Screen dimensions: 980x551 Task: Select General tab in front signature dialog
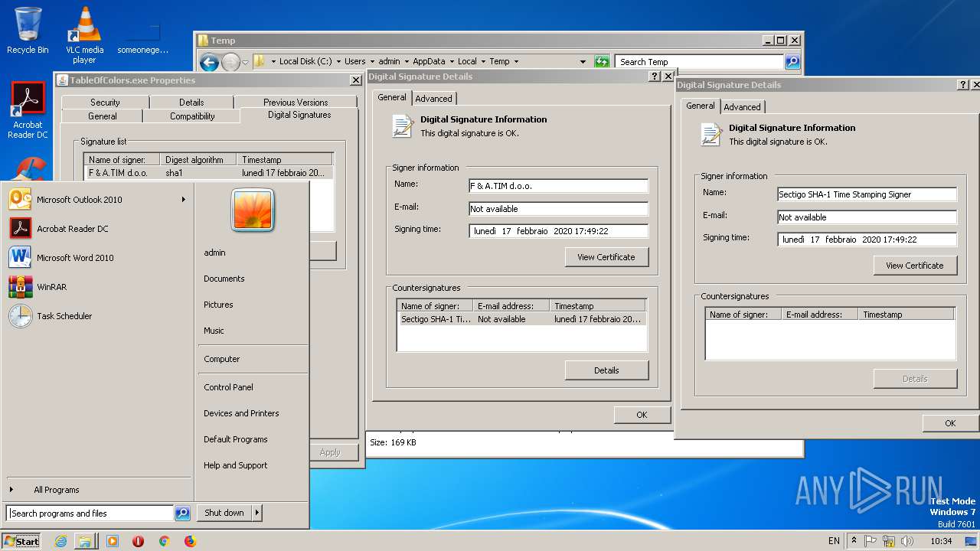point(701,106)
